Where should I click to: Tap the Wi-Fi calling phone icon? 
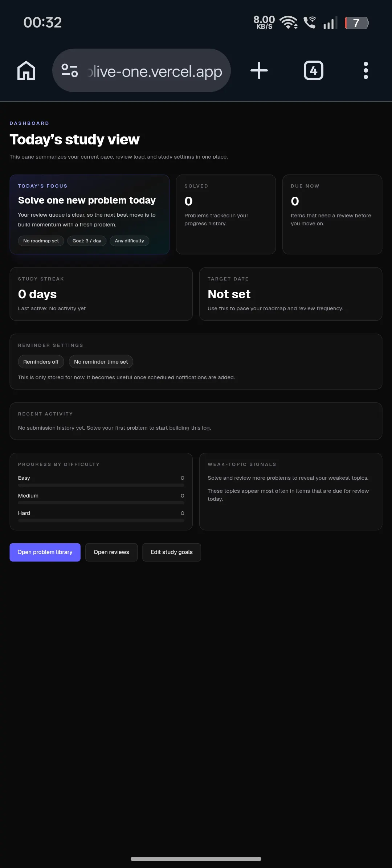tap(310, 22)
